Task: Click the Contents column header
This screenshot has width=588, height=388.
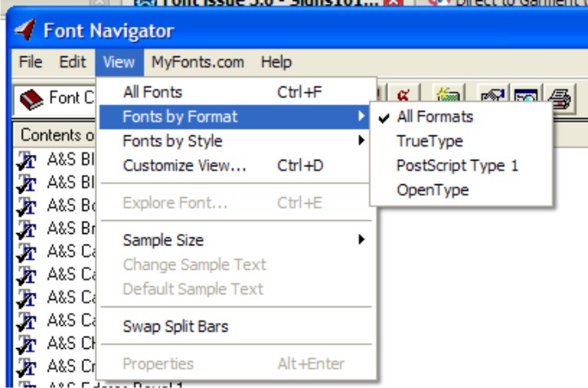Action: [55, 135]
